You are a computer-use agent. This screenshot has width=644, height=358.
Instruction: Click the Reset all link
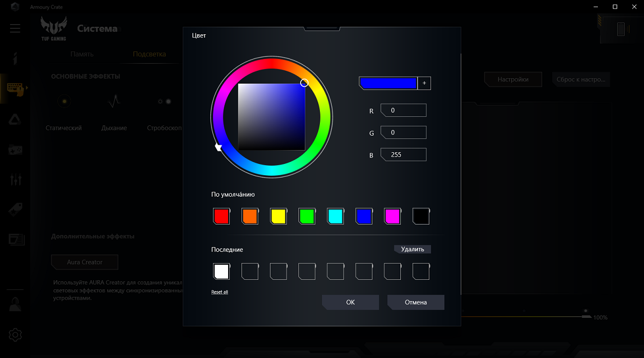[x=219, y=292]
